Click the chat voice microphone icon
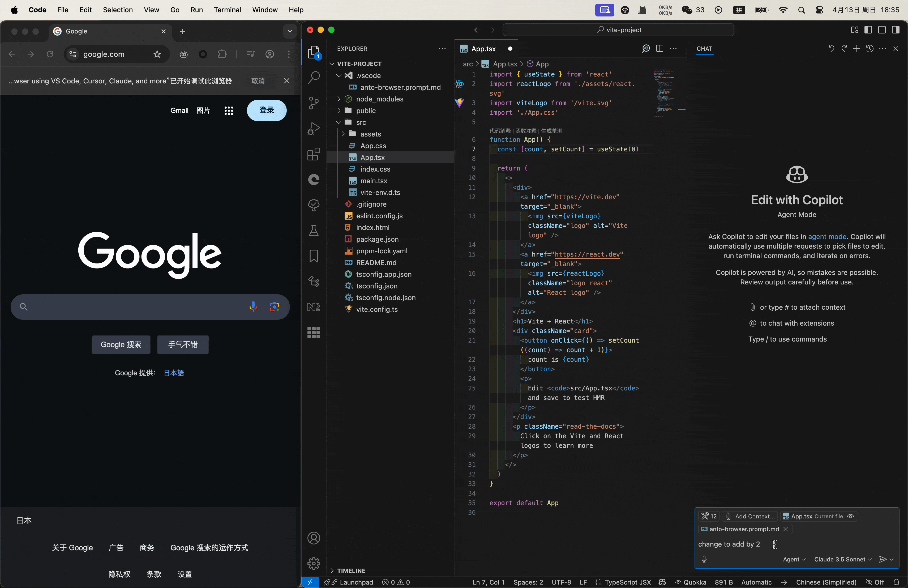908x588 pixels. coord(704,559)
